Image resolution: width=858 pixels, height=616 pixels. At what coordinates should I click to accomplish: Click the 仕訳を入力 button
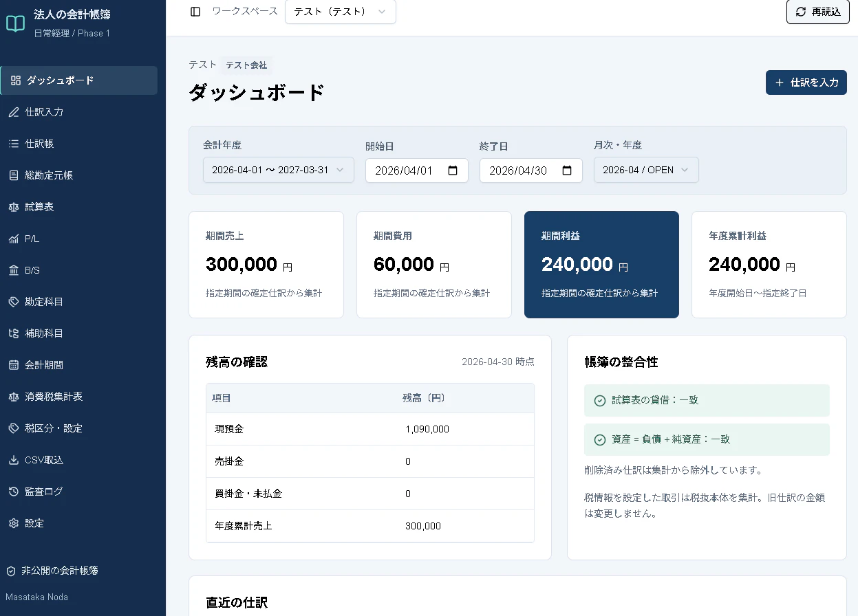tap(806, 82)
